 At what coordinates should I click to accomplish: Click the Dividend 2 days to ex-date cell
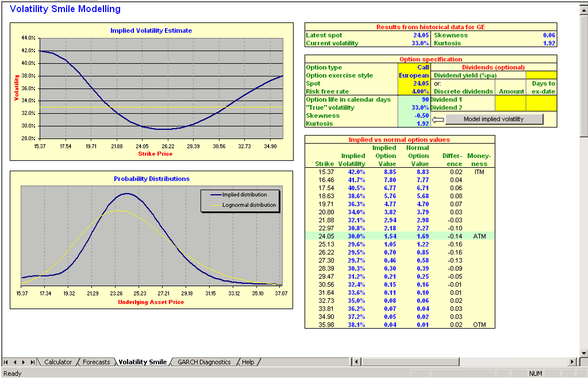point(541,107)
